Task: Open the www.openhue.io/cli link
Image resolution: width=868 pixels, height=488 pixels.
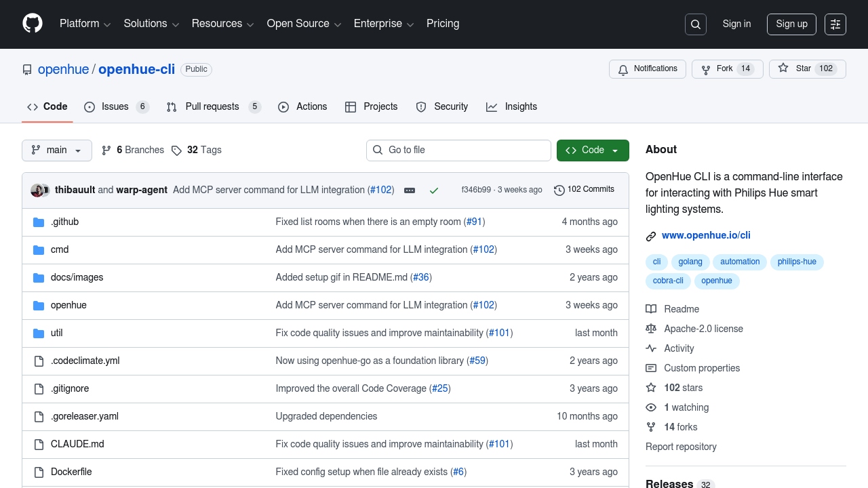Action: click(706, 236)
